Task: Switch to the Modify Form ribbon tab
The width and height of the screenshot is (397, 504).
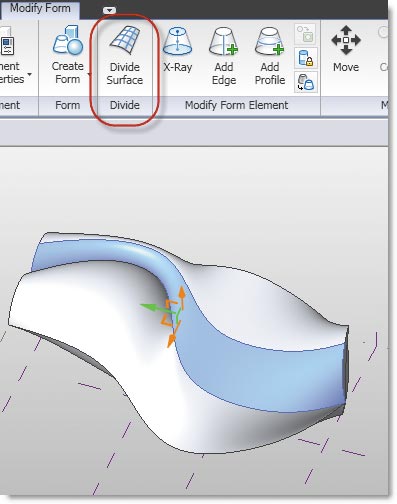Action: (x=40, y=8)
